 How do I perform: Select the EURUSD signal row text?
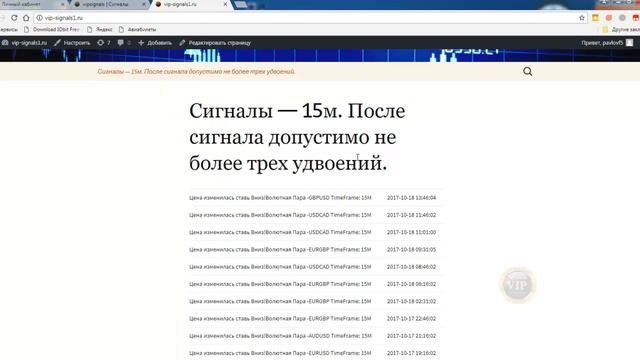tap(280, 353)
